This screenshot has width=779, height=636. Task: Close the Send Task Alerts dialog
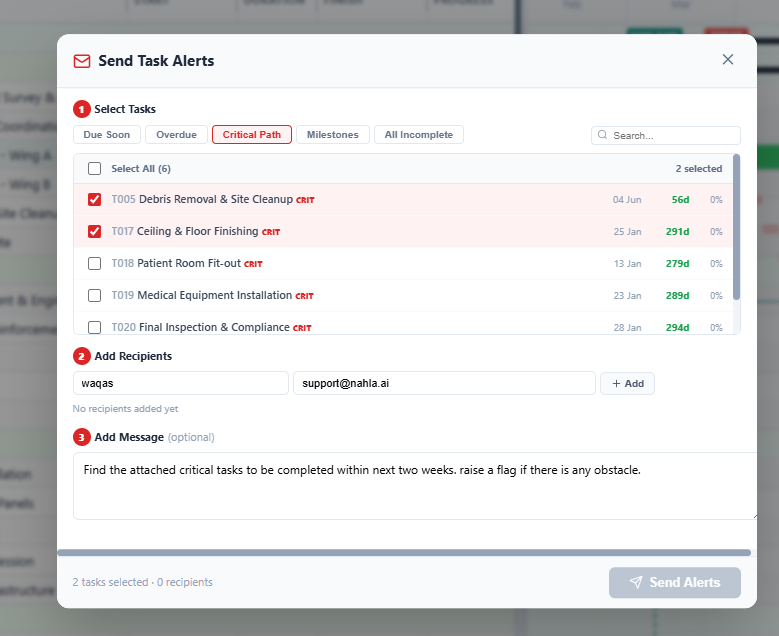click(x=727, y=60)
